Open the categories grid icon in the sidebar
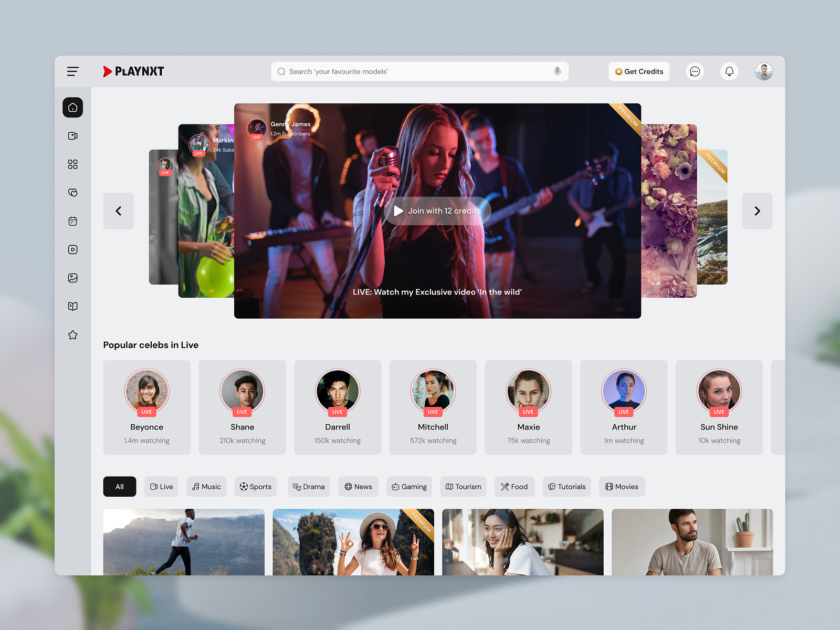 72,164
